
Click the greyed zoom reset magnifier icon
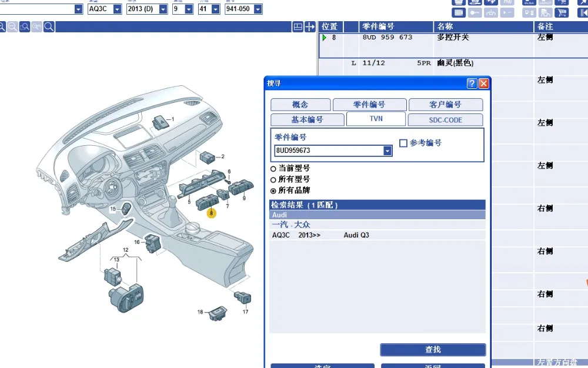36,26
